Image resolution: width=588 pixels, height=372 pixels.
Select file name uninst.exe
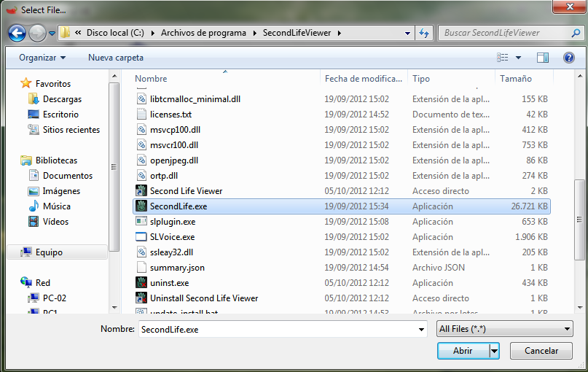coord(169,283)
